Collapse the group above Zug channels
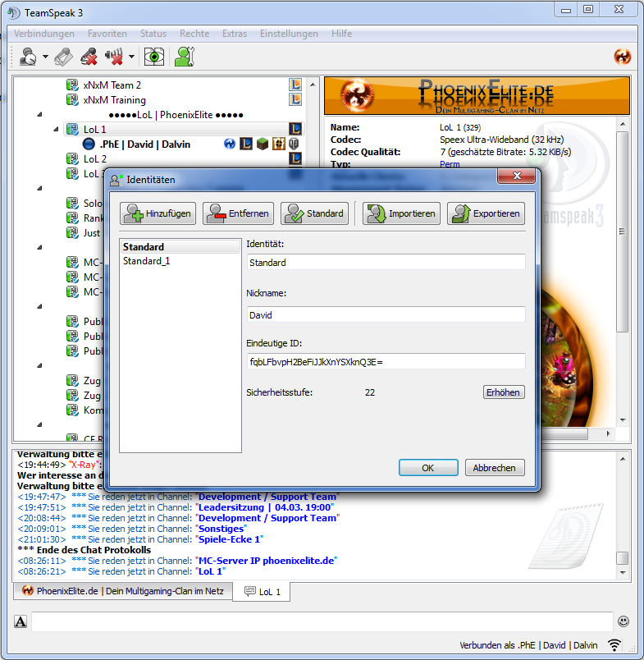The height and width of the screenshot is (660, 644). coord(39,366)
